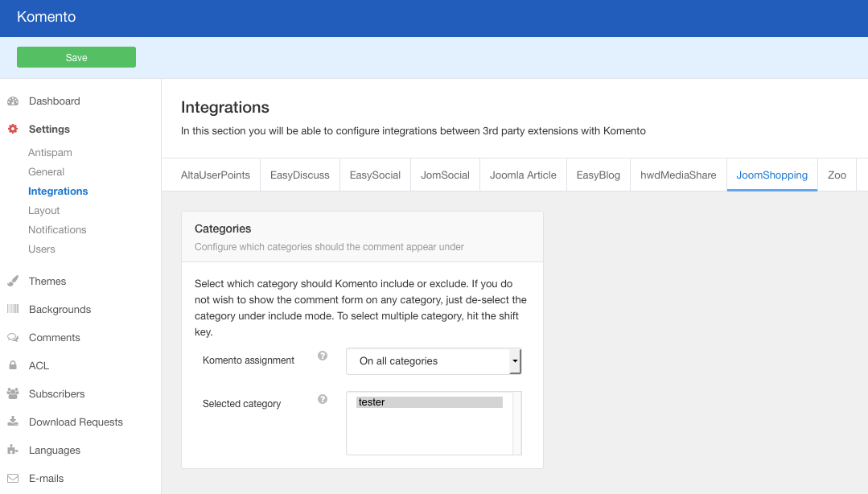The image size is (868, 494).
Task: Open Layout settings
Action: (x=43, y=211)
